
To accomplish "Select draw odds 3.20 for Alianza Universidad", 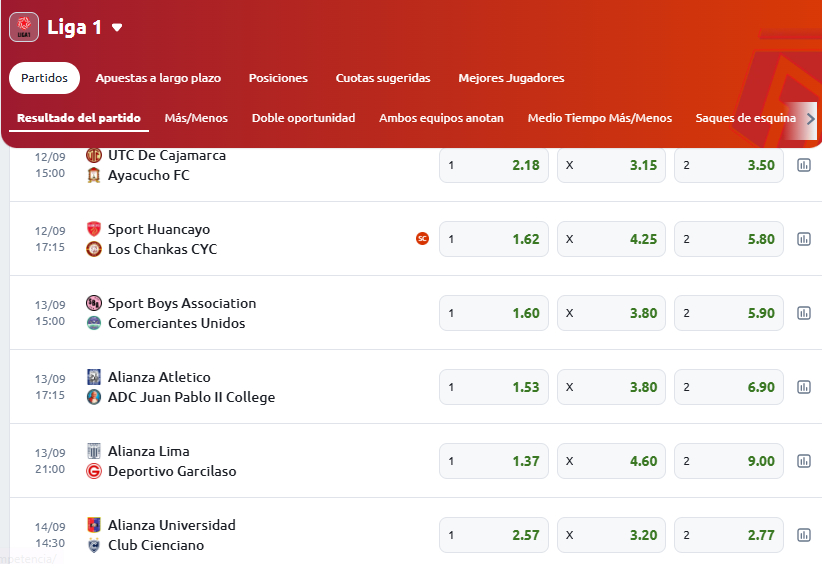I will [x=611, y=535].
